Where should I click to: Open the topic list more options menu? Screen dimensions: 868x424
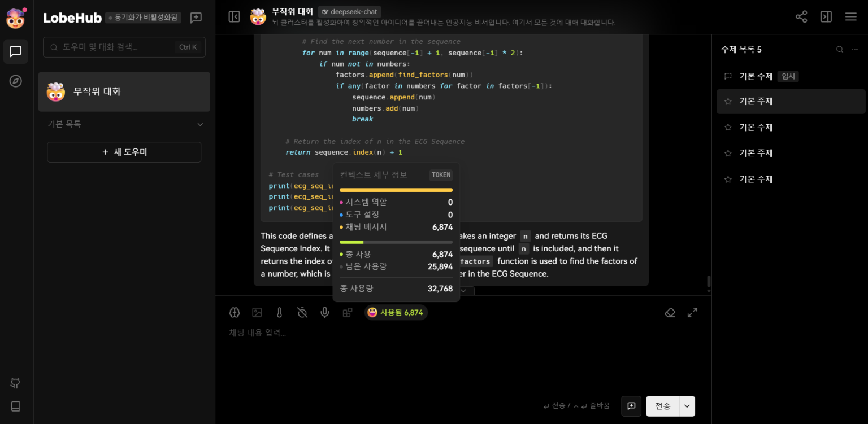pos(855,49)
